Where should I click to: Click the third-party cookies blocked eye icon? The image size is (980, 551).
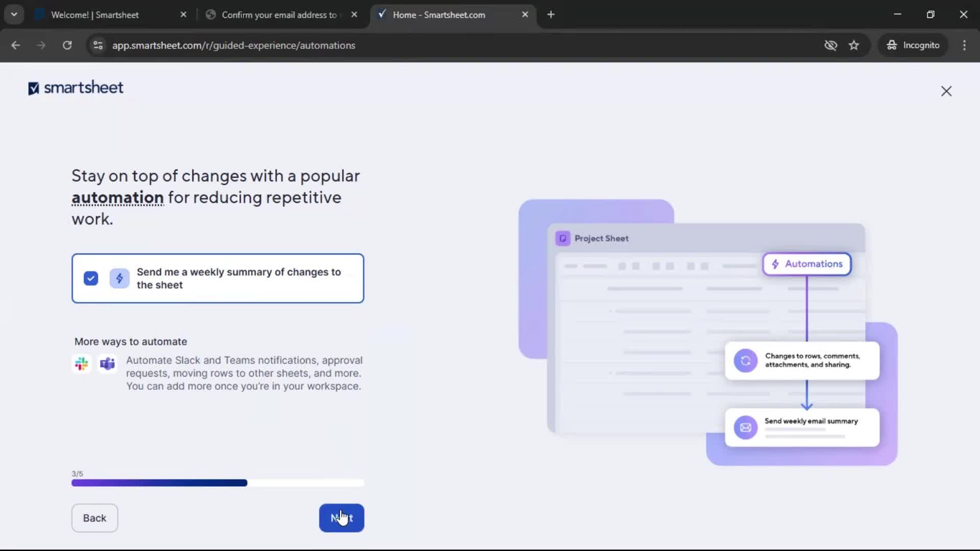pos(831,45)
